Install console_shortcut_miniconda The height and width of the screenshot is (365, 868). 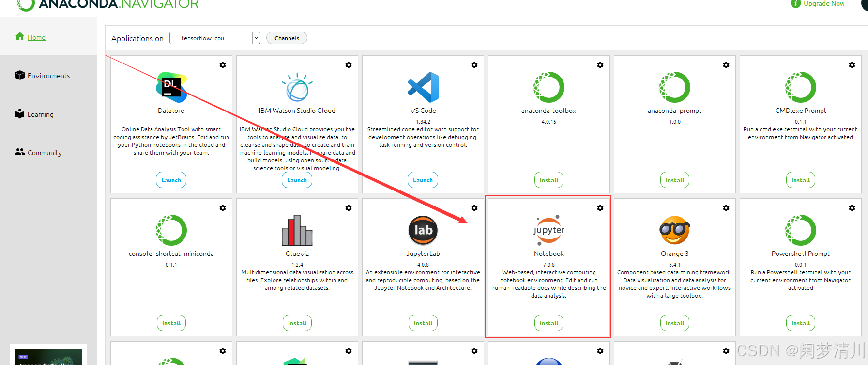(171, 323)
